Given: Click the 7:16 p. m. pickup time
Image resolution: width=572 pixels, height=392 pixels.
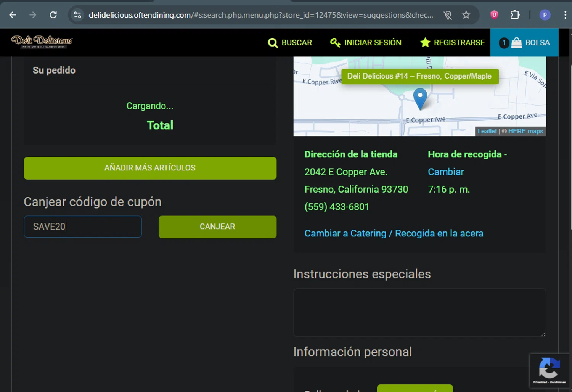Looking at the screenshot, I should coord(449,190).
